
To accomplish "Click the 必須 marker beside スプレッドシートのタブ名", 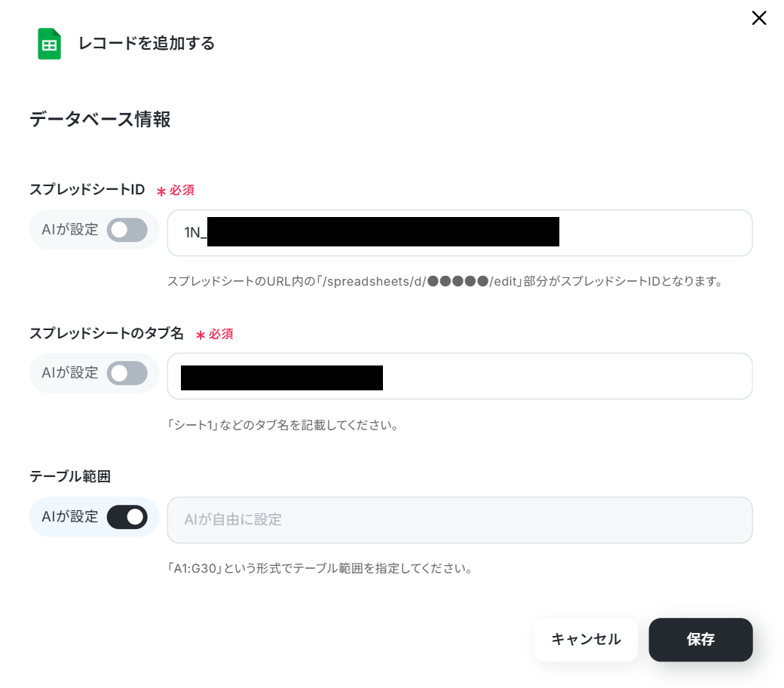I will tap(215, 335).
